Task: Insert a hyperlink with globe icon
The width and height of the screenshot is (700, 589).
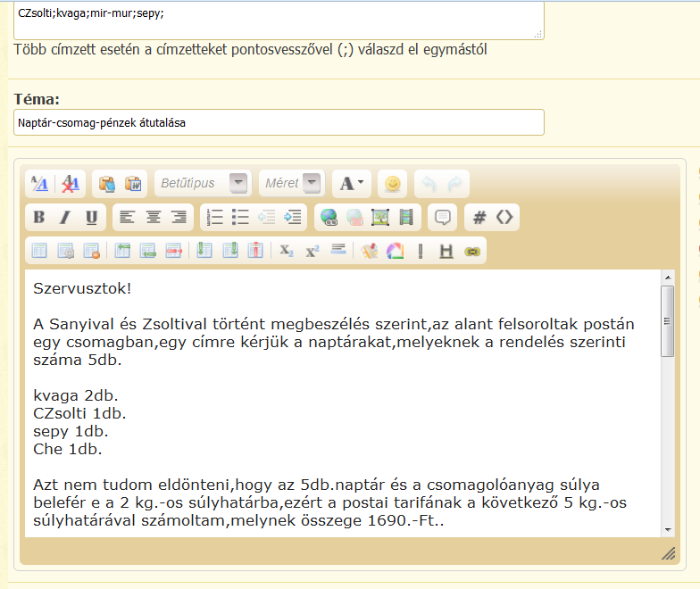Action: 329,217
